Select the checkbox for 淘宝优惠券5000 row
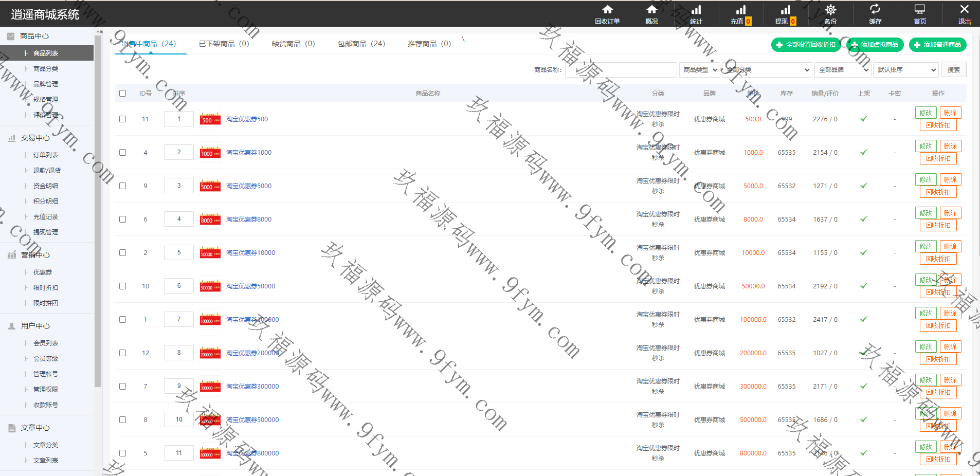The image size is (980, 476). [x=122, y=186]
